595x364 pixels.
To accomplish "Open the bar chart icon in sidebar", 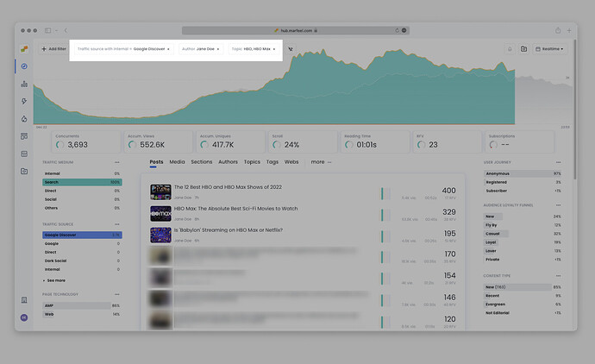I will [x=23, y=84].
